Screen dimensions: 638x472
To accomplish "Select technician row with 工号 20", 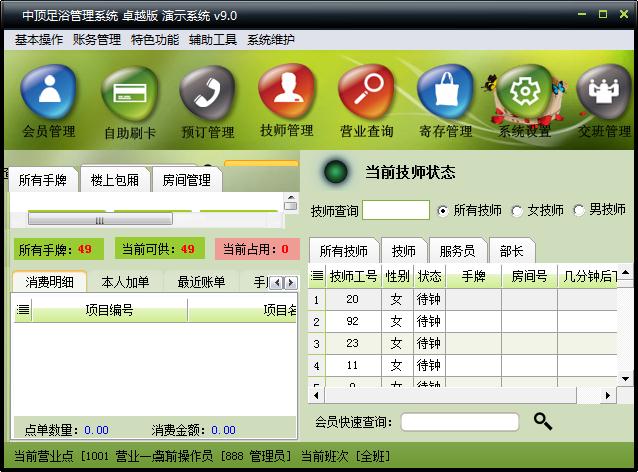I will click(x=463, y=299).
